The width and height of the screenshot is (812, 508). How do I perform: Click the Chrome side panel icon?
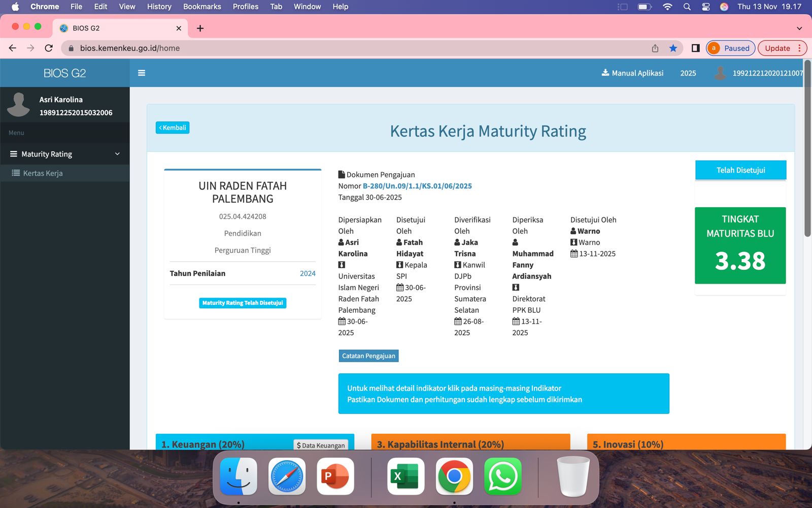click(696, 48)
